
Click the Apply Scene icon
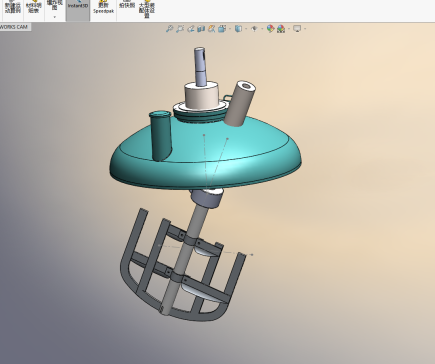[281, 29]
